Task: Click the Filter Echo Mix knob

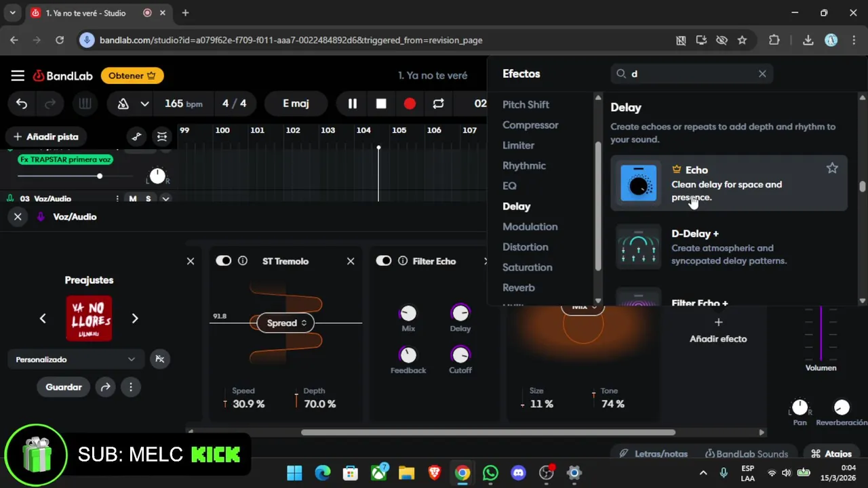Action: [x=408, y=312]
